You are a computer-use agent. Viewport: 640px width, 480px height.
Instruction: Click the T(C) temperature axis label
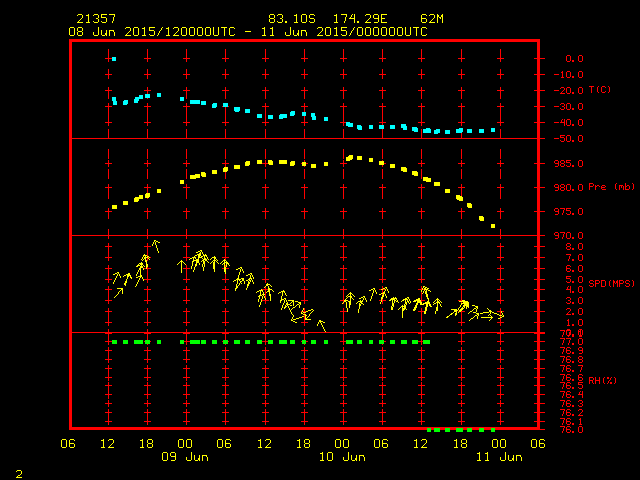coord(600,89)
